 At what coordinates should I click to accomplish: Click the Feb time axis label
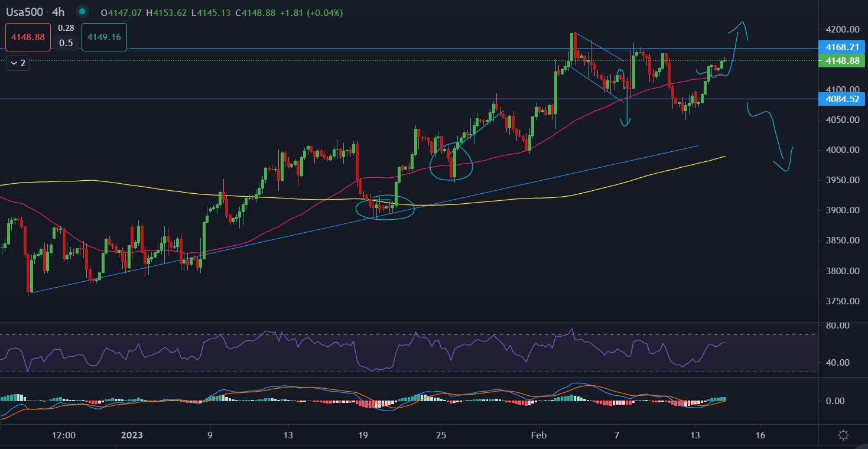pos(538,435)
